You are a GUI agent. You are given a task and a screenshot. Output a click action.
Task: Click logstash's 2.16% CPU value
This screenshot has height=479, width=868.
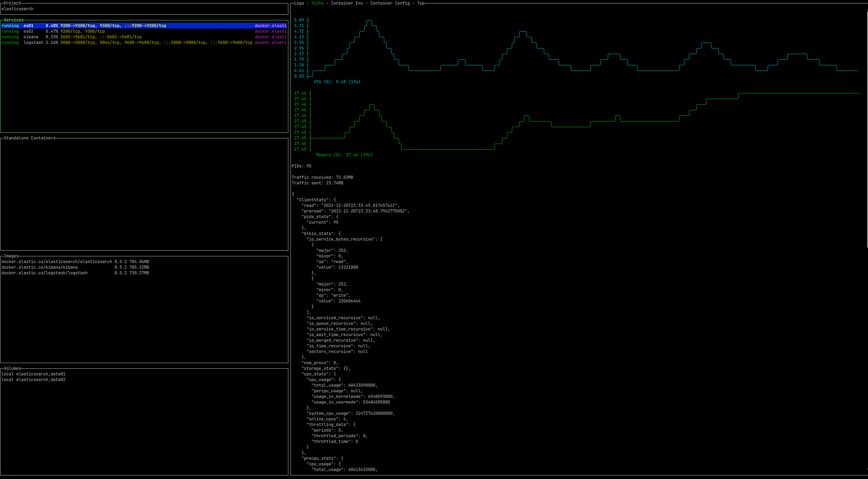52,42
